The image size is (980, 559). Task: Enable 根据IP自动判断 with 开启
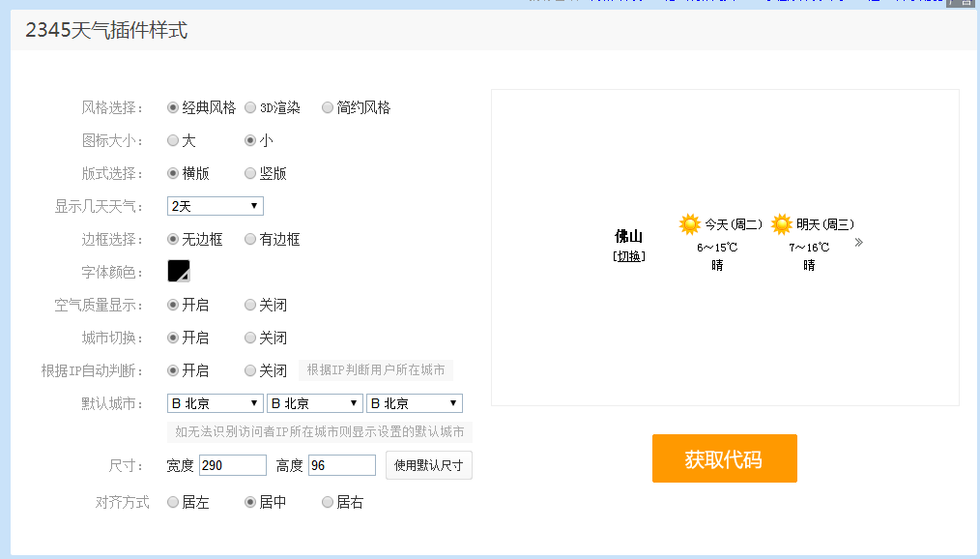point(173,370)
